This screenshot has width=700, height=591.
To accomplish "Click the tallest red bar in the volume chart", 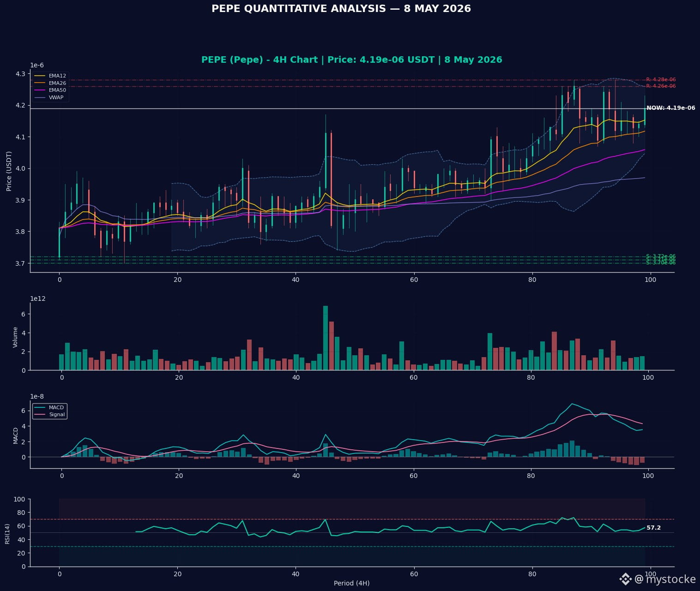I will (x=332, y=346).
